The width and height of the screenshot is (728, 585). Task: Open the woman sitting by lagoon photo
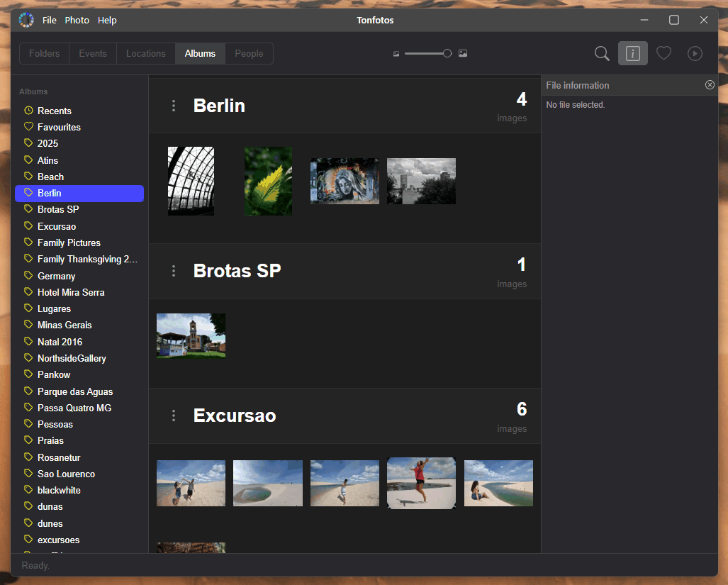click(x=498, y=483)
